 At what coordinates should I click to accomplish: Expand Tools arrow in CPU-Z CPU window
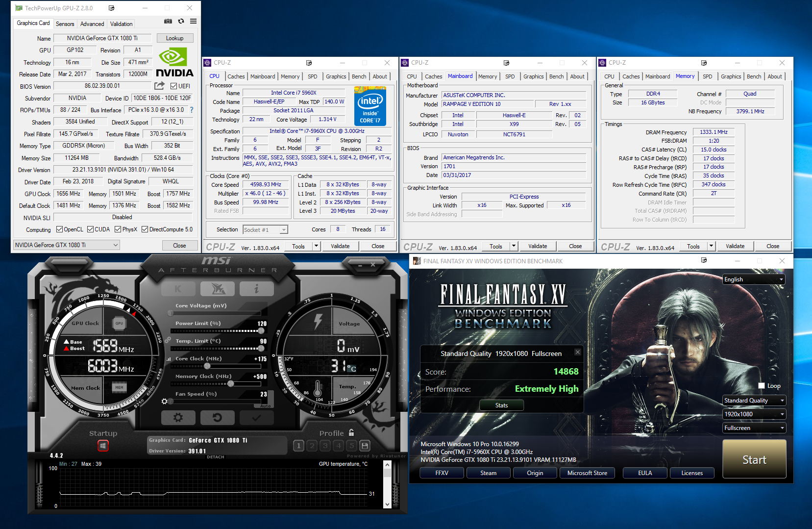(x=316, y=246)
